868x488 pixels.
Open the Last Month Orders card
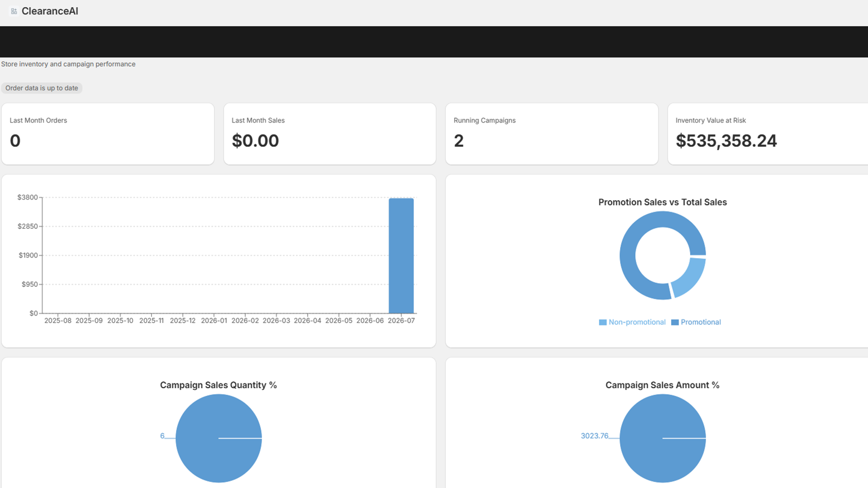click(108, 134)
